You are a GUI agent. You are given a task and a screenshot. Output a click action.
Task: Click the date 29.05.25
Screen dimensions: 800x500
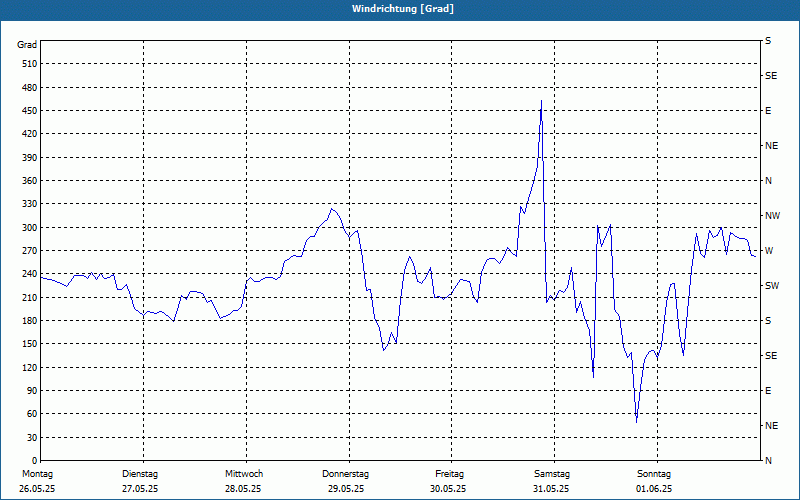346,489
